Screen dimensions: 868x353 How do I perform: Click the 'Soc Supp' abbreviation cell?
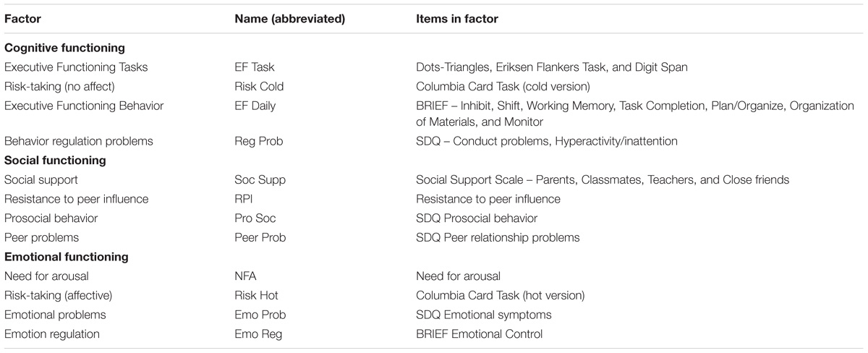(258, 180)
